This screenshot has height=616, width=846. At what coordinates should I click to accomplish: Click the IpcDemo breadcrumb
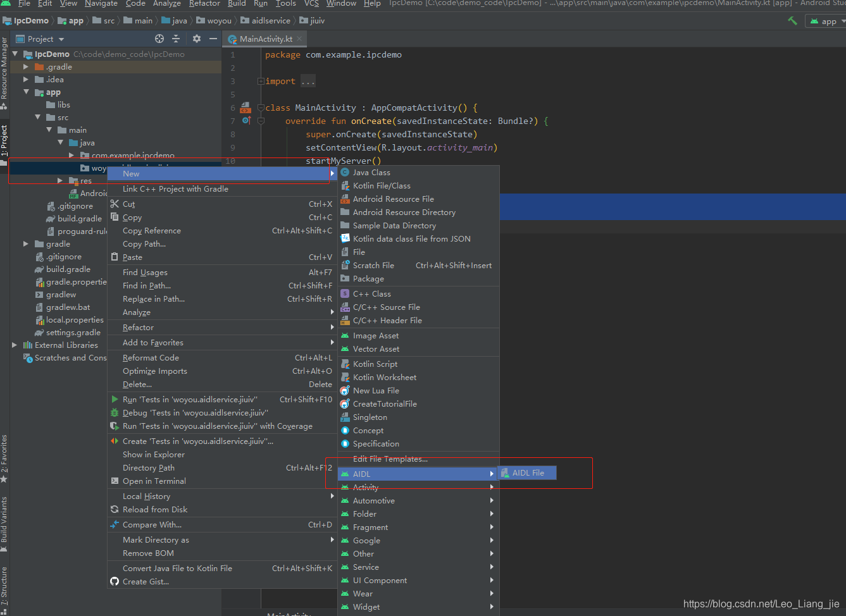(26, 20)
